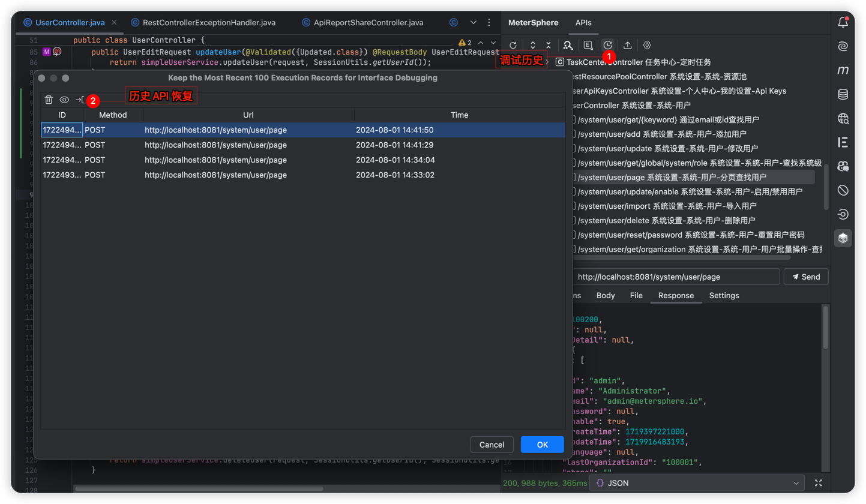This screenshot has height=504, width=866.
Task: Restore history API with arrow-bracket icon
Action: click(x=79, y=100)
